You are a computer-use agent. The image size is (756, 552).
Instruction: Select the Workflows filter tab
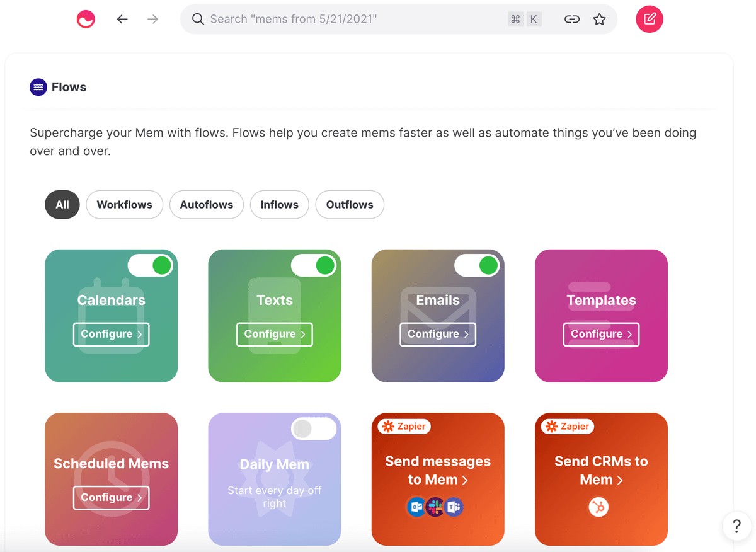(124, 205)
